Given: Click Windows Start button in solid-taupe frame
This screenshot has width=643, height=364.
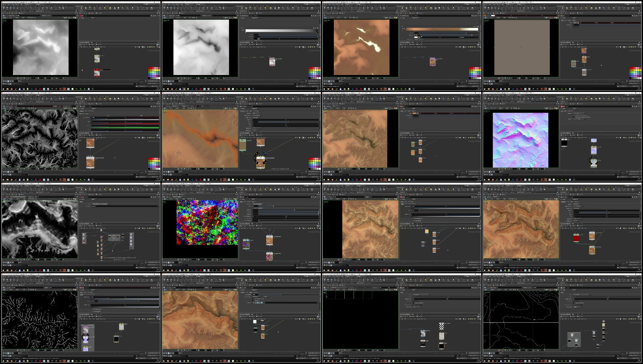Looking at the screenshot, I should click(485, 89).
